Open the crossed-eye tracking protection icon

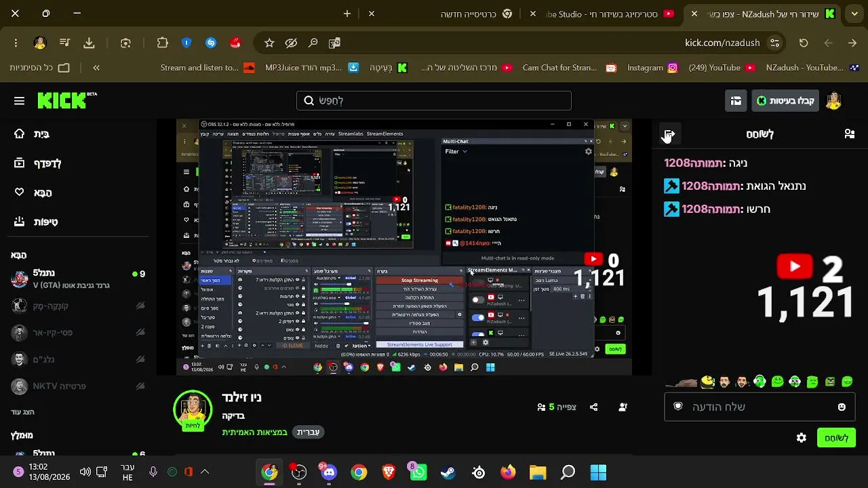tap(291, 43)
